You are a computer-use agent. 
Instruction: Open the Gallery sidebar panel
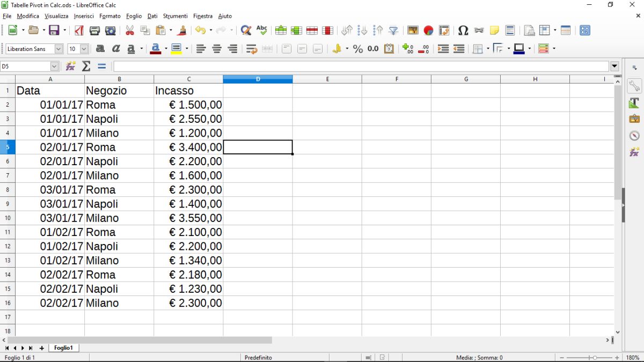[x=635, y=118]
